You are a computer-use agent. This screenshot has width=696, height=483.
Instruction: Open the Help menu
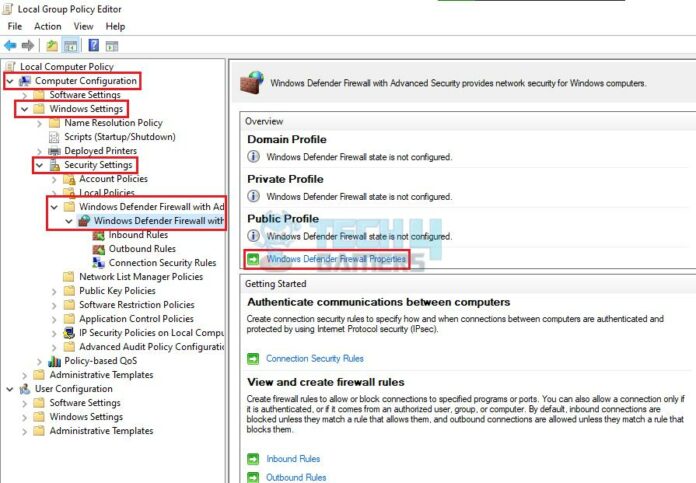coord(115,26)
